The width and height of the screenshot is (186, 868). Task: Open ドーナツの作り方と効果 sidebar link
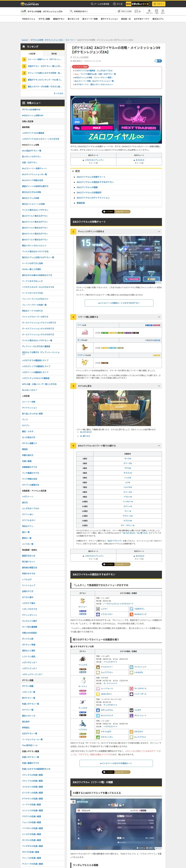click(32, 263)
